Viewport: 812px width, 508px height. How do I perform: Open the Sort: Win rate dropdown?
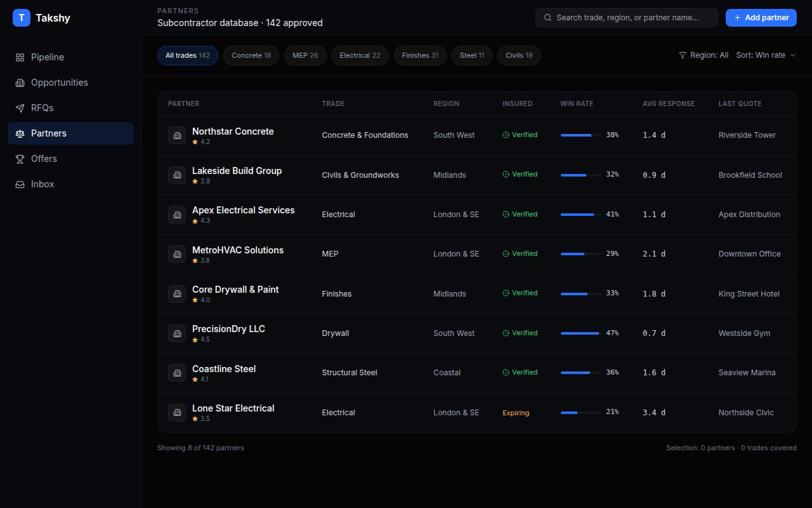766,55
